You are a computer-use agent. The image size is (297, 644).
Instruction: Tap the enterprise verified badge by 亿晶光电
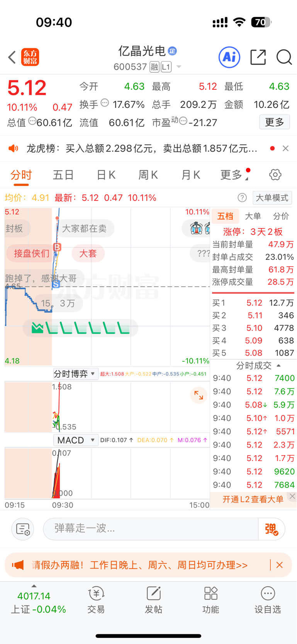(172, 51)
